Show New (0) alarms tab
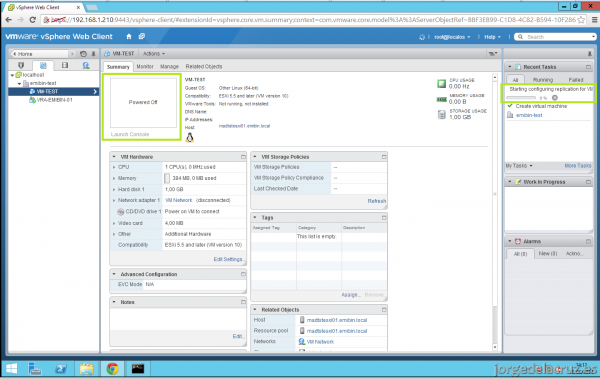Image resolution: width=600 pixels, height=379 pixels. click(x=548, y=253)
